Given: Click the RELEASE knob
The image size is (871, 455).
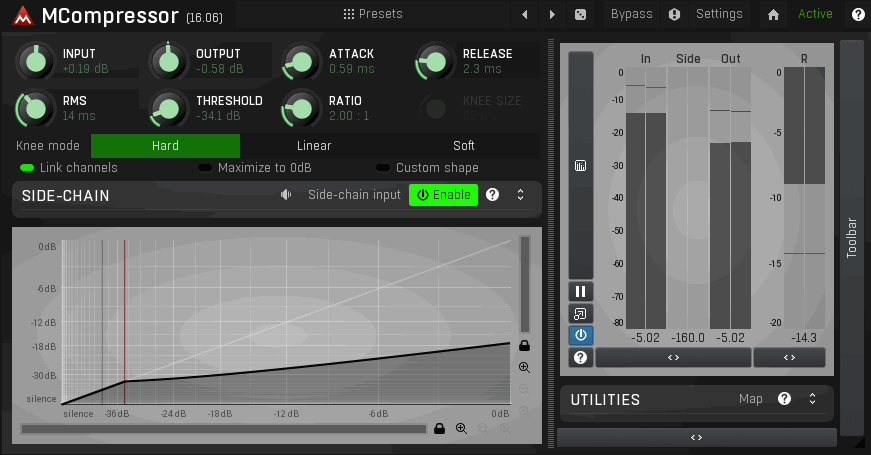Looking at the screenshot, I should (x=435, y=61).
